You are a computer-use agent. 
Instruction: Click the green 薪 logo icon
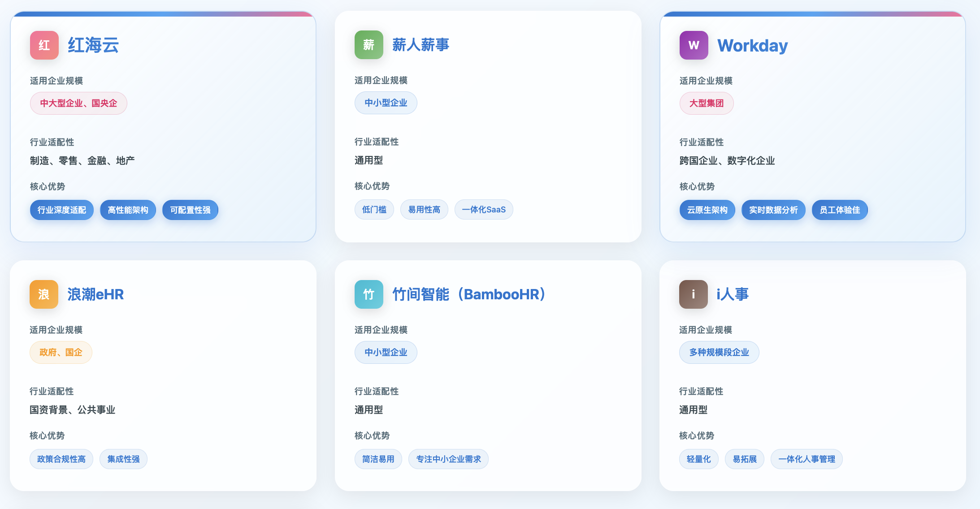369,45
